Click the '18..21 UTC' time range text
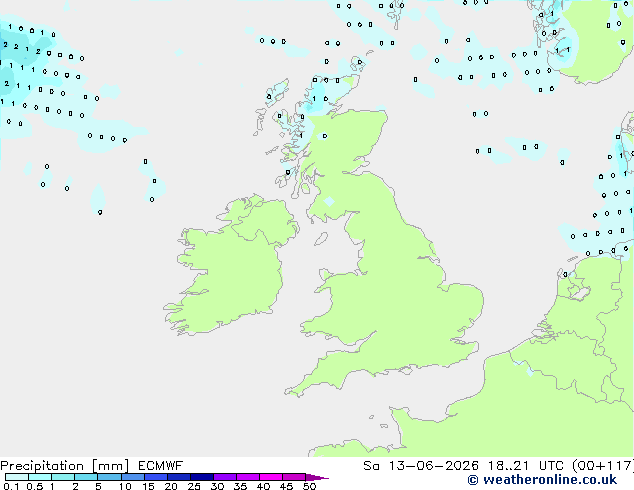634x490 pixels. [x=525, y=466]
